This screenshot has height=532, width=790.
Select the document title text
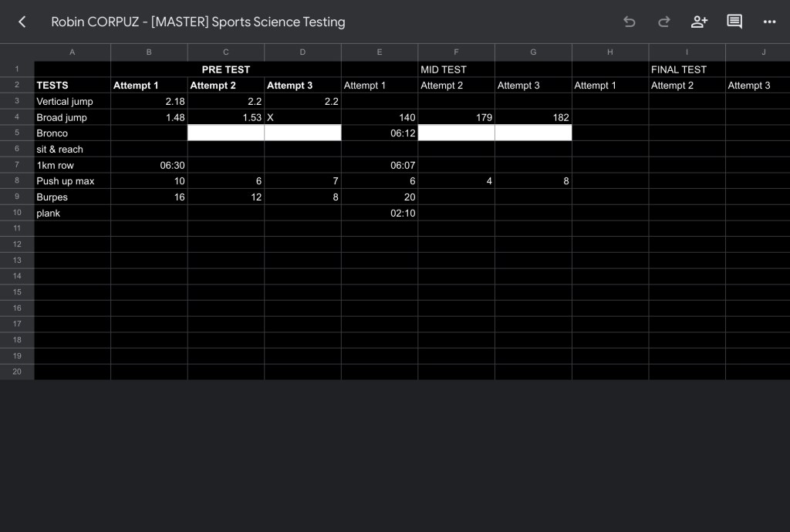(198, 22)
